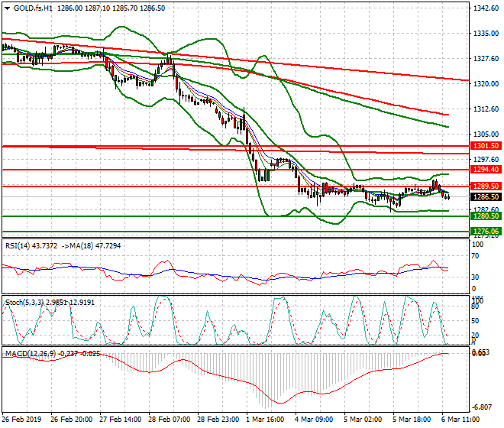Image resolution: width=504 pixels, height=428 pixels.
Task: Select the 26 Feb 2019 time label
Action: tap(21, 420)
